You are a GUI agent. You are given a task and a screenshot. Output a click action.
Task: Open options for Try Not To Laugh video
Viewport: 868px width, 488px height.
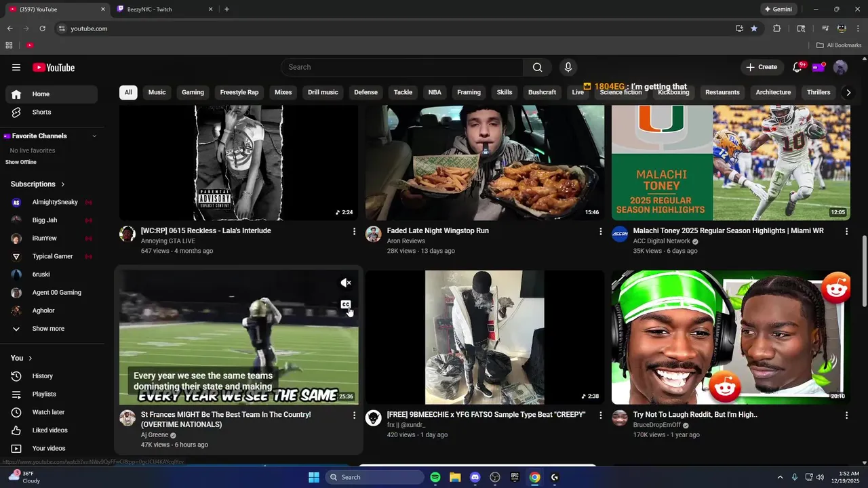pos(846,415)
